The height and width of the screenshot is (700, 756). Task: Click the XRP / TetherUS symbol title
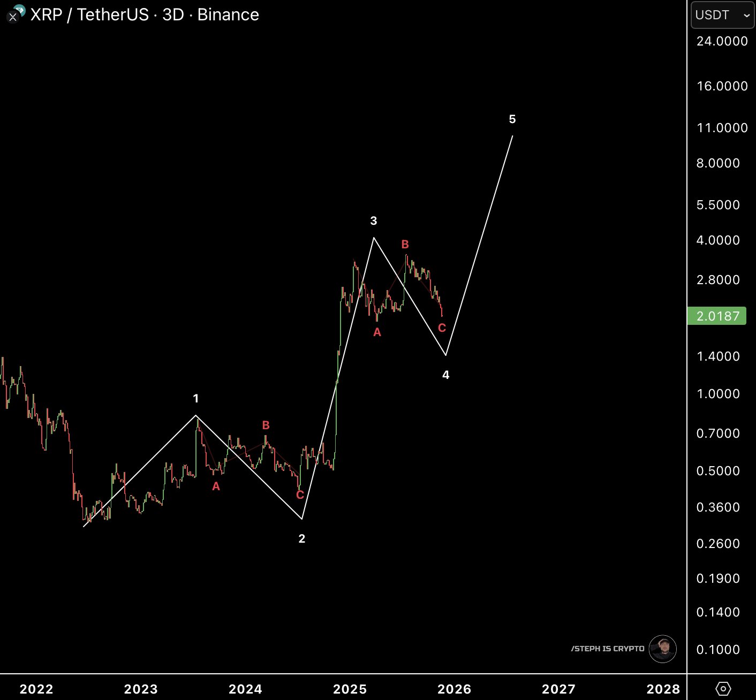pyautogui.click(x=90, y=15)
